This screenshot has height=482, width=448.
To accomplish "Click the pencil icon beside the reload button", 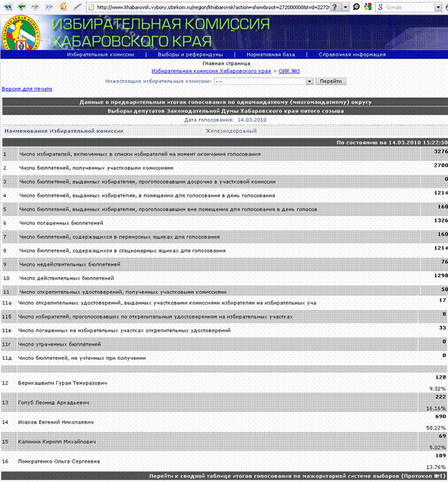I will (x=77, y=6).
